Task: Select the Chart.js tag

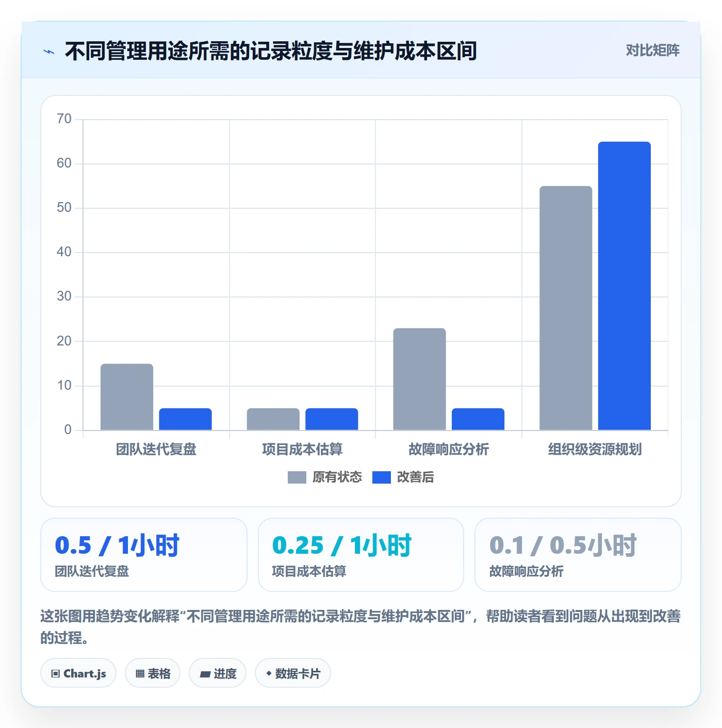Action: [x=78, y=673]
